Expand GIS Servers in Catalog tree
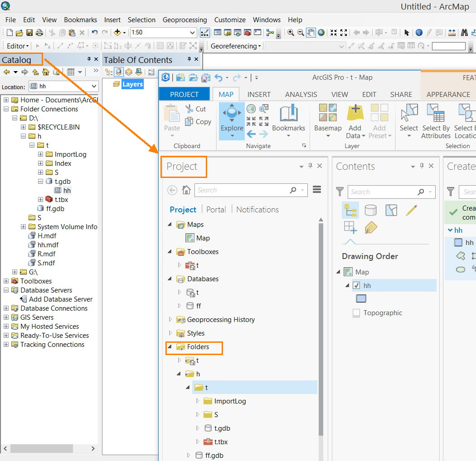Viewport: 476px width, 461px height. [x=6, y=317]
